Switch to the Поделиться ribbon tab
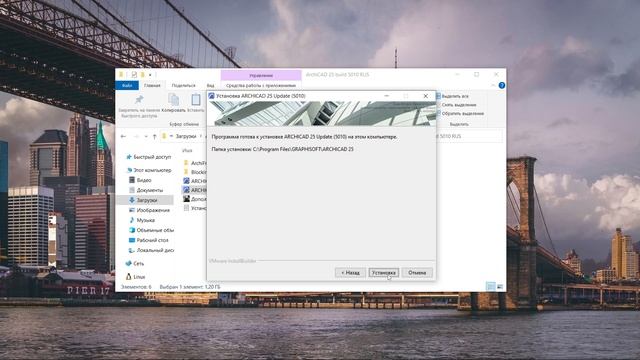The width and height of the screenshot is (640, 360). (x=183, y=85)
